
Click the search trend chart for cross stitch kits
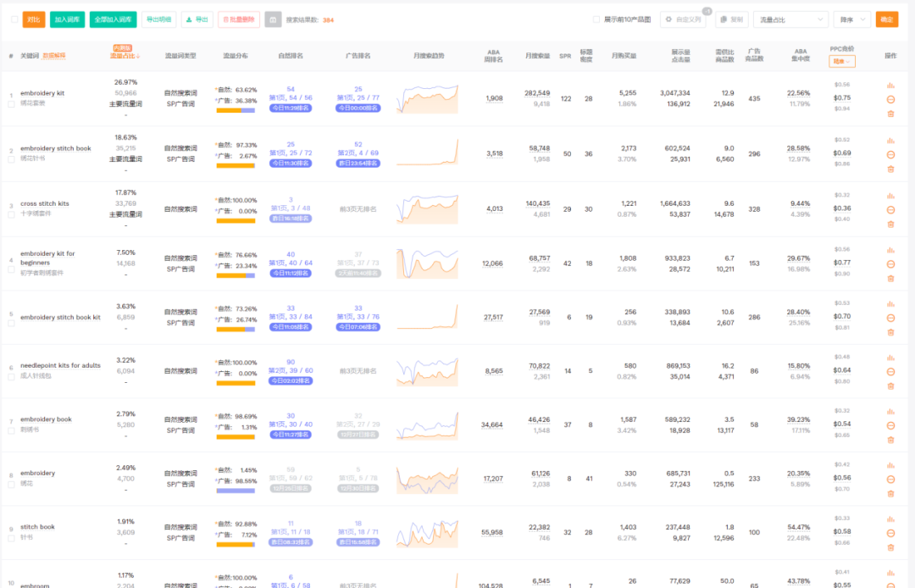coord(427,208)
